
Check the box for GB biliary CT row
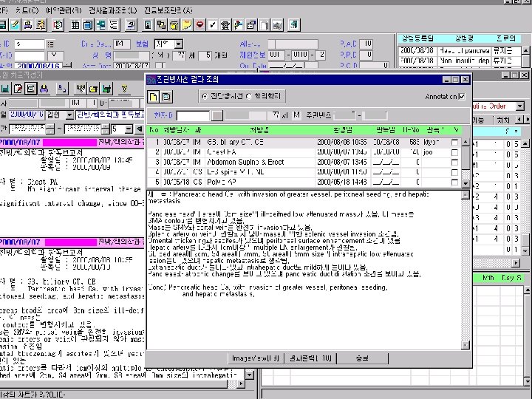[455, 143]
